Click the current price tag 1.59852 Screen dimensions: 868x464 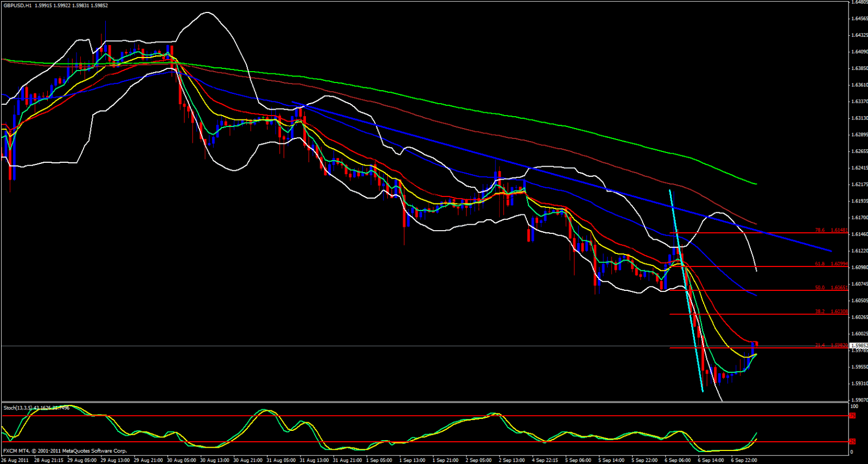[858, 345]
